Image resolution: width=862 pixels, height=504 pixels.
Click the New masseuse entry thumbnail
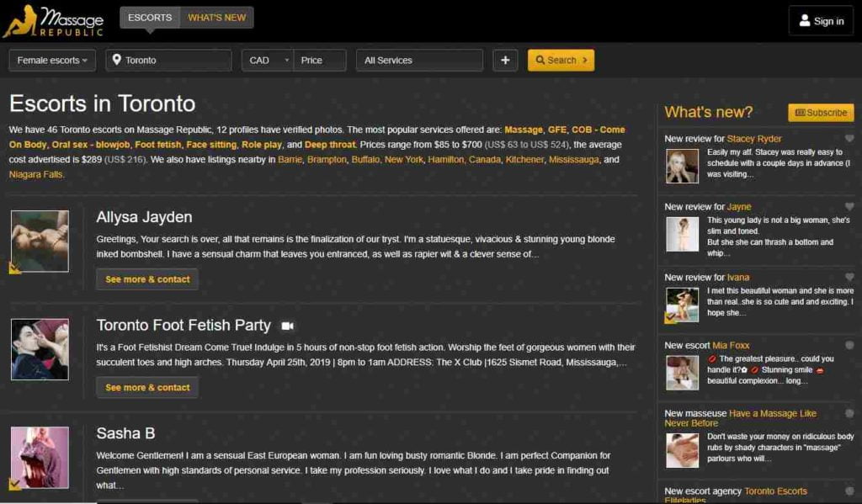pos(682,451)
